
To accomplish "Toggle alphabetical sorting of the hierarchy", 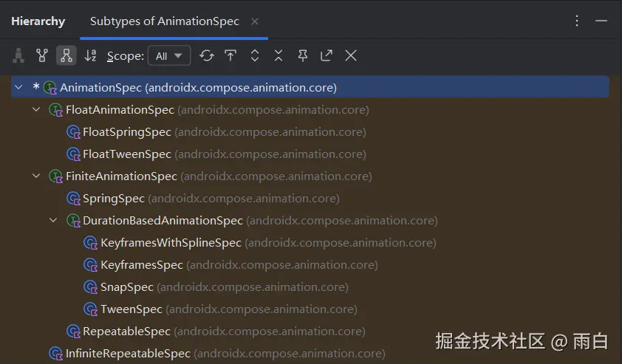I will point(90,55).
